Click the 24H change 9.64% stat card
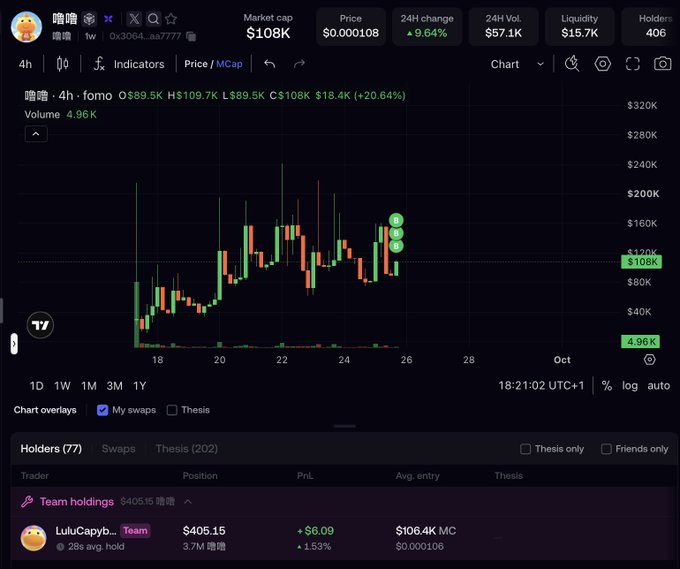The image size is (680, 569). tap(427, 26)
